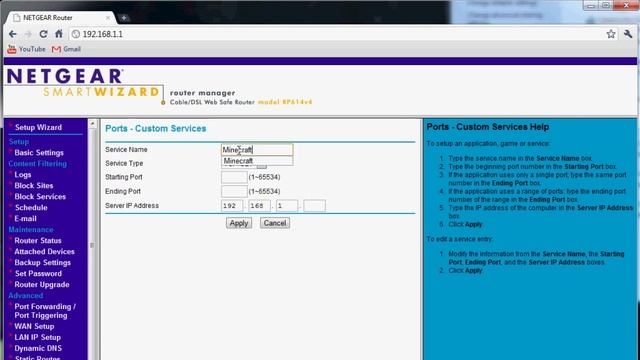
Task: Open Setup Wizard in the sidebar
Action: 38,127
